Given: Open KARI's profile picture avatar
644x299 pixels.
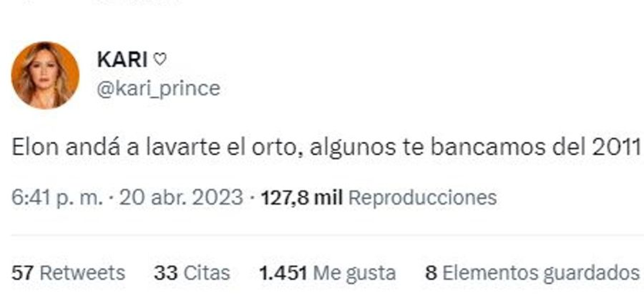Looking at the screenshot, I should 45,75.
